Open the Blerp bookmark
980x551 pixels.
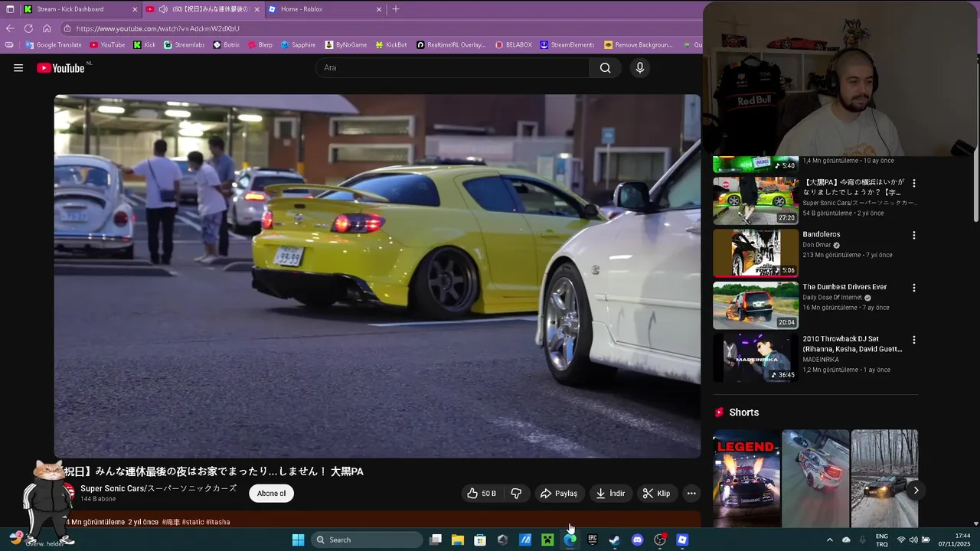coord(260,44)
